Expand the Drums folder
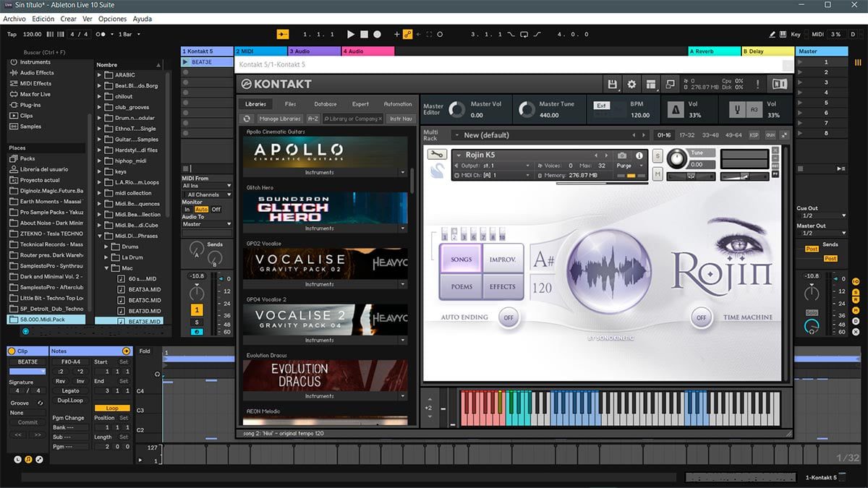This screenshot has width=868, height=488. pyautogui.click(x=106, y=247)
